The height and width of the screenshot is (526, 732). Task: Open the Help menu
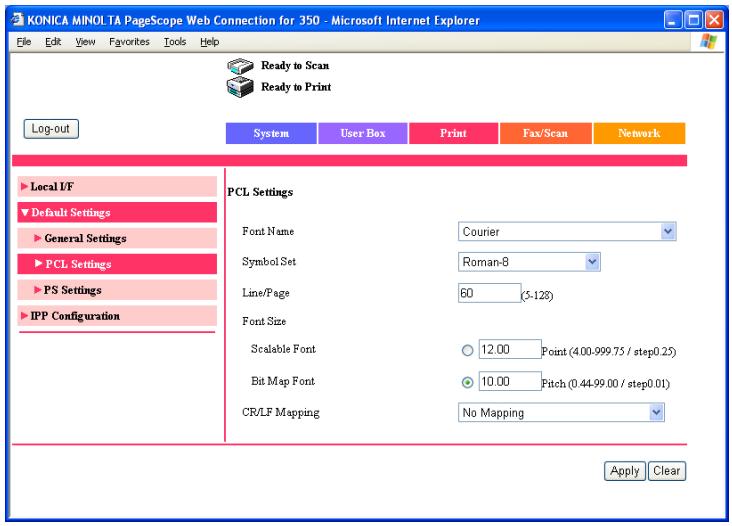pos(210,42)
